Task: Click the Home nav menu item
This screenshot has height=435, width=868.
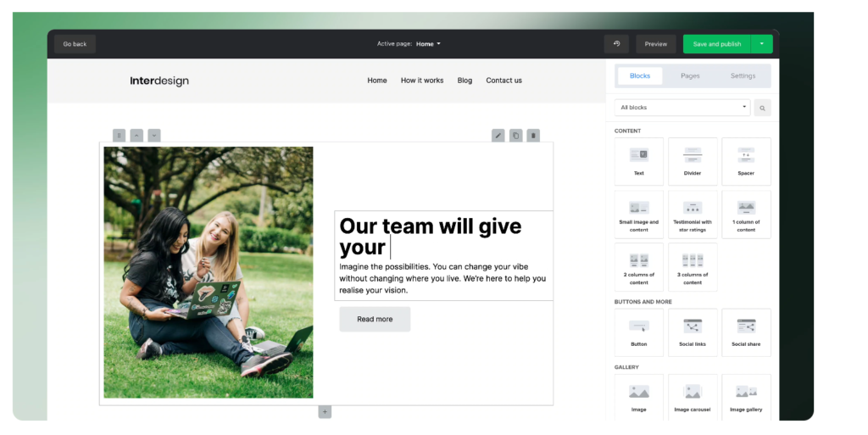Action: pos(377,81)
